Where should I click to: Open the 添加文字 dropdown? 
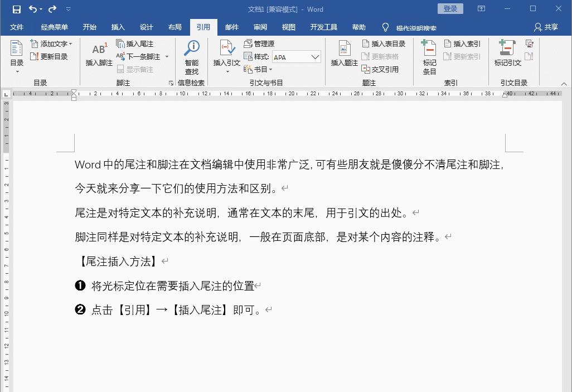click(51, 44)
